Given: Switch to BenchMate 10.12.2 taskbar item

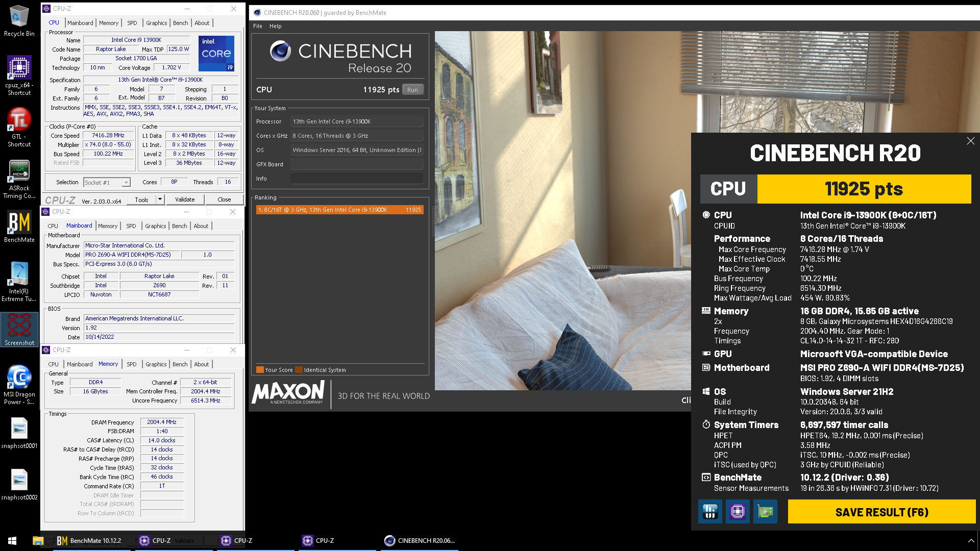Looking at the screenshot, I should tap(90, 541).
